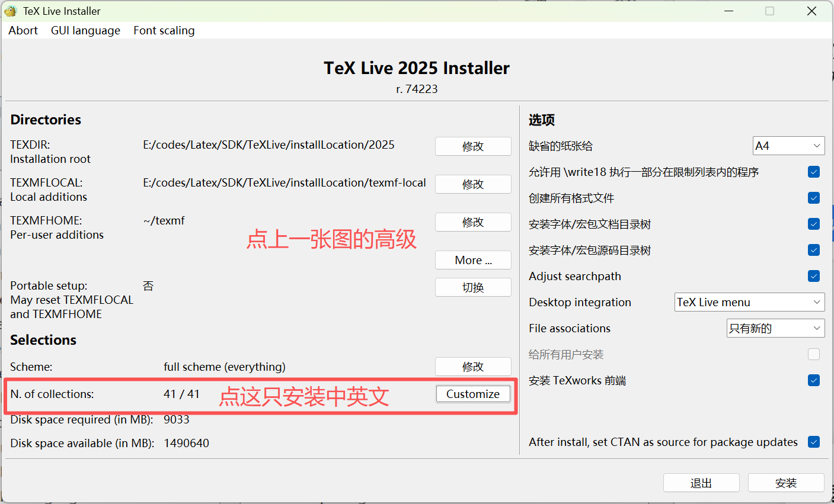Open the Font scaling menu

tap(164, 31)
